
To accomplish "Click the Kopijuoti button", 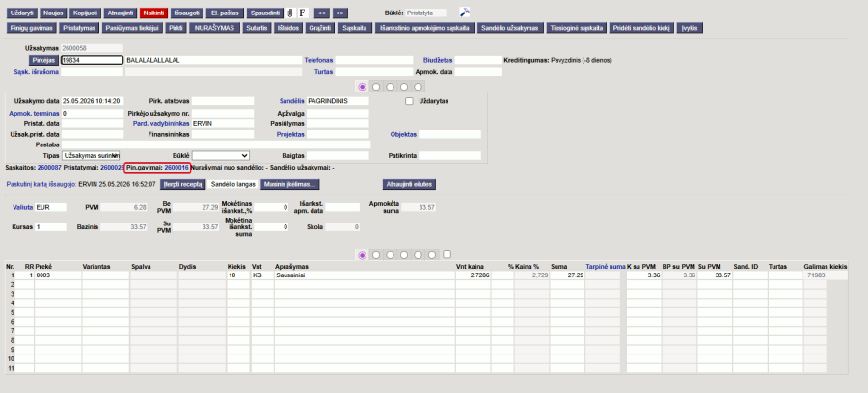I will pos(85,13).
